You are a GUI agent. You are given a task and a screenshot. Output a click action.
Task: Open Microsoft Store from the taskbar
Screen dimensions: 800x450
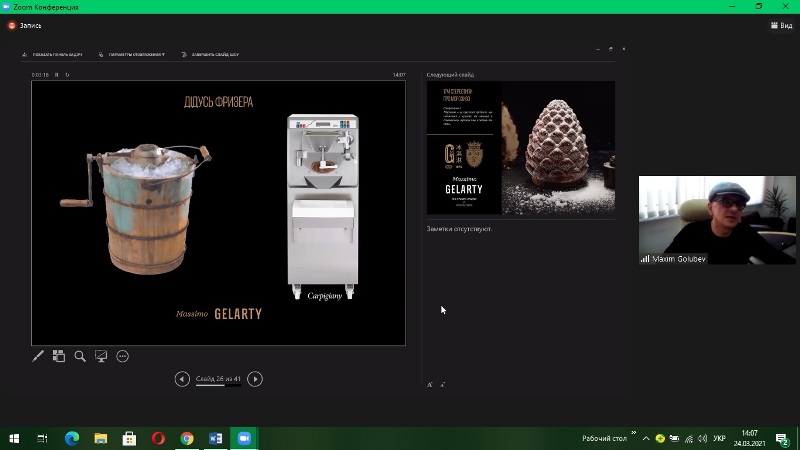pos(129,438)
